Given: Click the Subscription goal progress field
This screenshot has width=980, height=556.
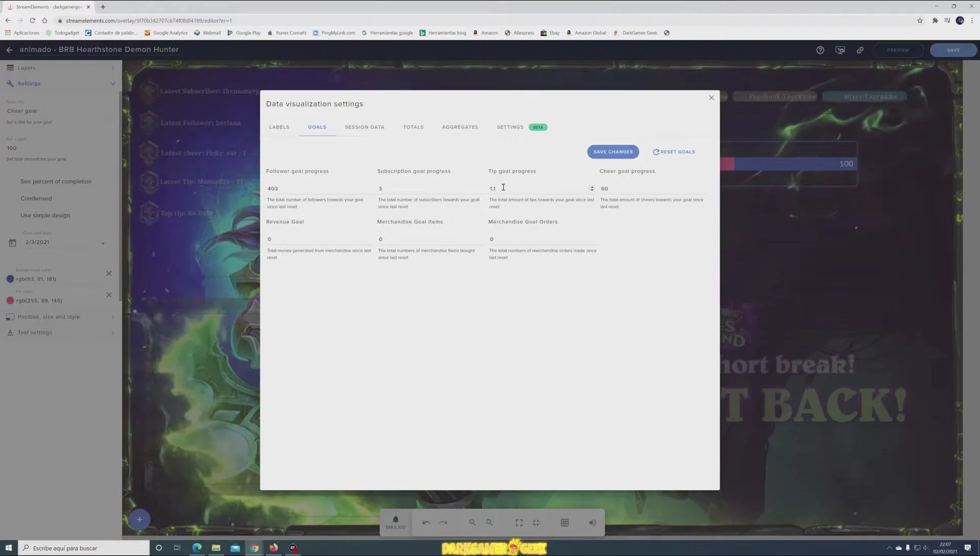Looking at the screenshot, I should click(x=430, y=189).
